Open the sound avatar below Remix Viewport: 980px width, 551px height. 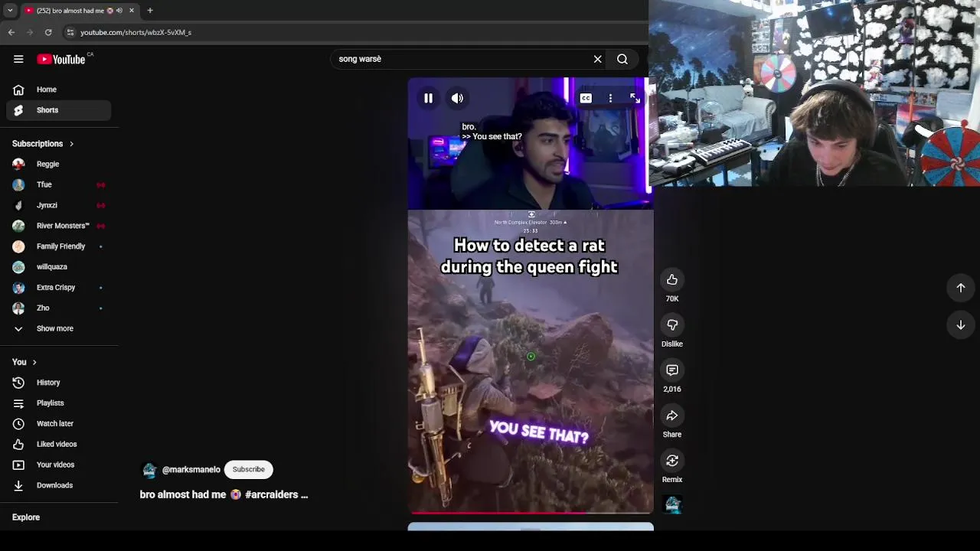(672, 504)
